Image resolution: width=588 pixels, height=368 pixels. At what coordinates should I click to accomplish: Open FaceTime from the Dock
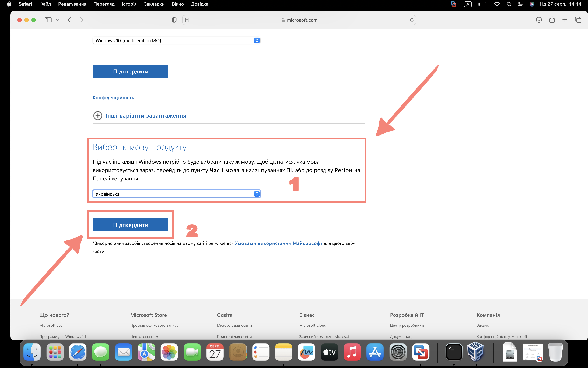(192, 352)
